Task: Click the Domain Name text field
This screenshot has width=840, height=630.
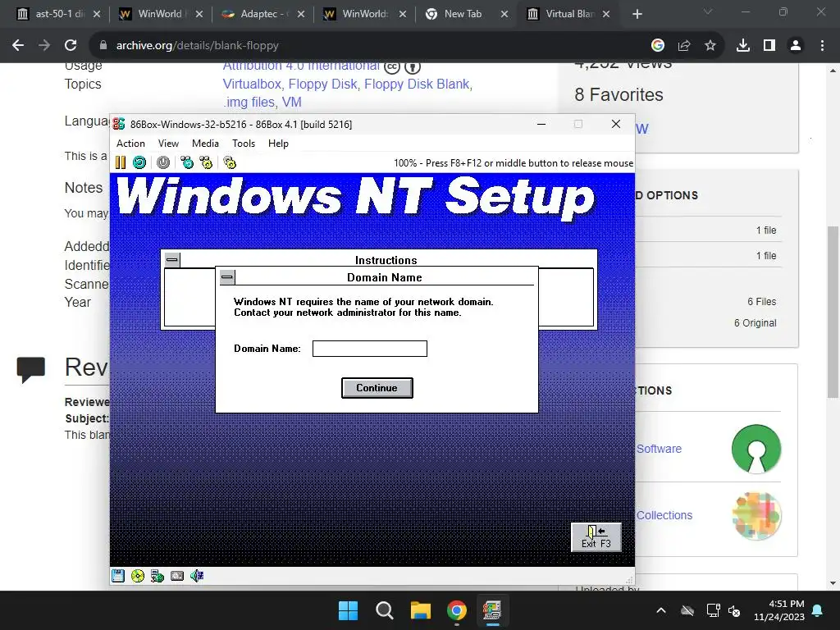Action: (x=370, y=349)
